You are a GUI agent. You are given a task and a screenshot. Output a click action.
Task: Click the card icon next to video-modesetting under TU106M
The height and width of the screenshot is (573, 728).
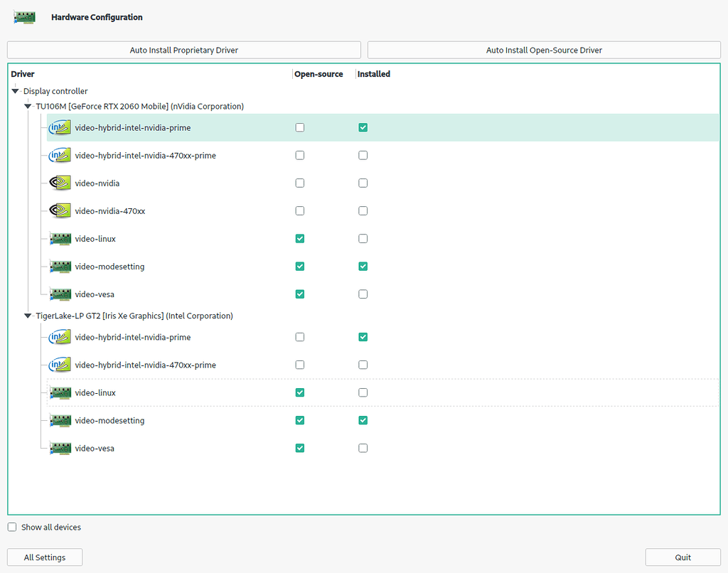pyautogui.click(x=60, y=266)
